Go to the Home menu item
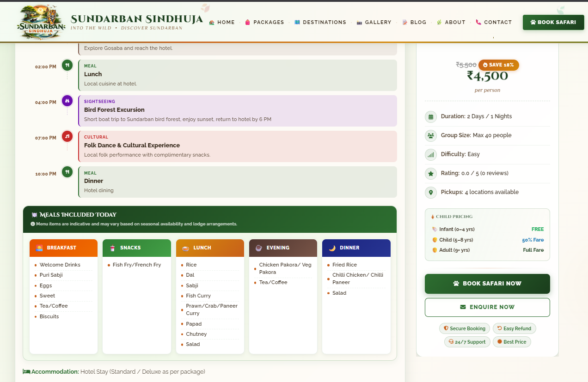 (222, 22)
